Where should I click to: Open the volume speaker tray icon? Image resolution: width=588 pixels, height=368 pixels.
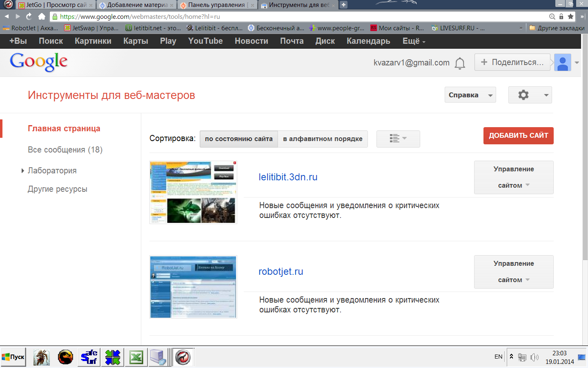pos(535,357)
